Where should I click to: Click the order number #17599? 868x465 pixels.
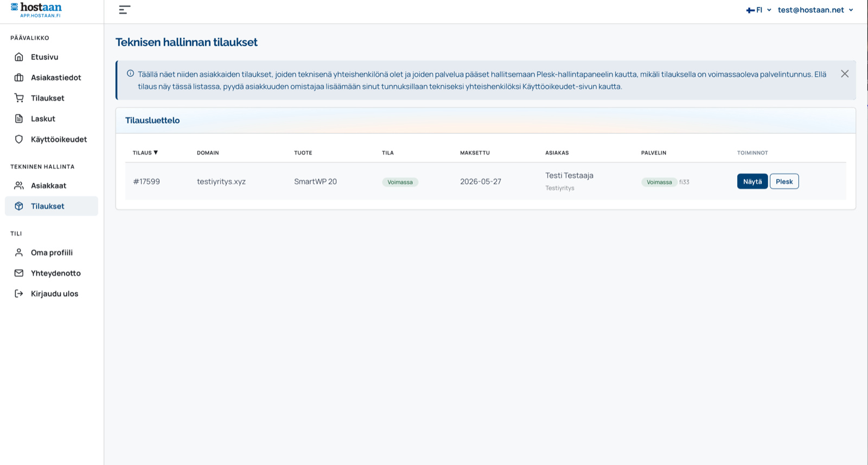pos(146,182)
